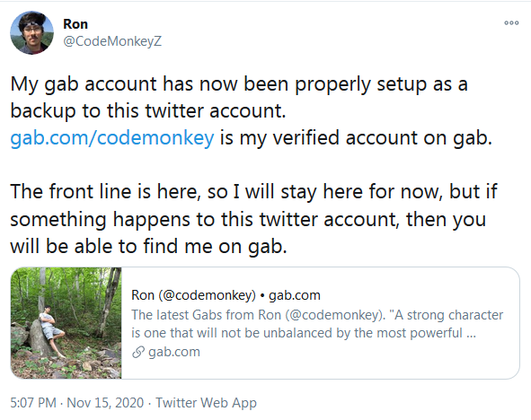Click the @CodeMonkeyZ handle
Image resolution: width=531 pixels, height=420 pixels.
(112, 41)
